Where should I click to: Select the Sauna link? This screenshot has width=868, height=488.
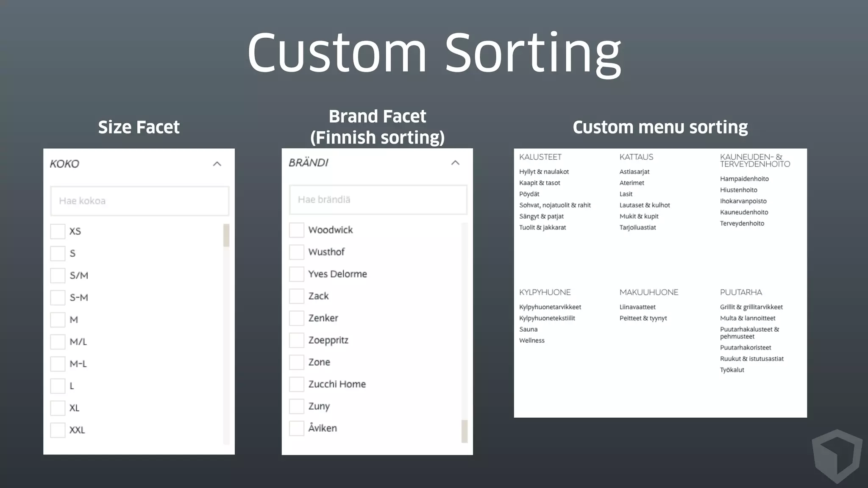pos(529,329)
